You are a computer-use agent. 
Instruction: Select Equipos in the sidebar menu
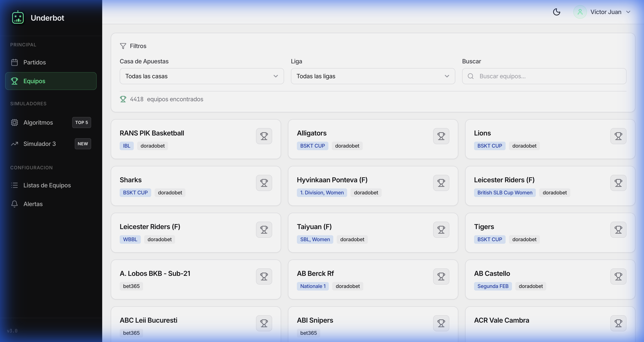(x=34, y=81)
